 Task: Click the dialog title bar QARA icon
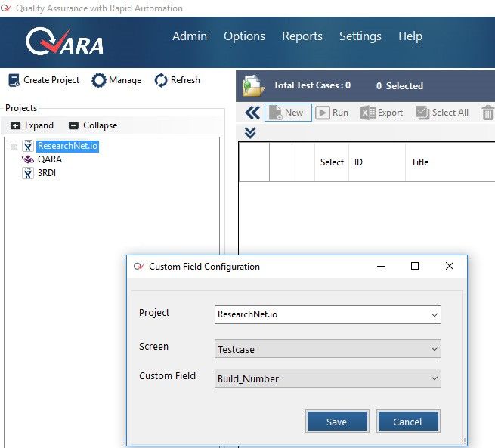click(x=138, y=267)
